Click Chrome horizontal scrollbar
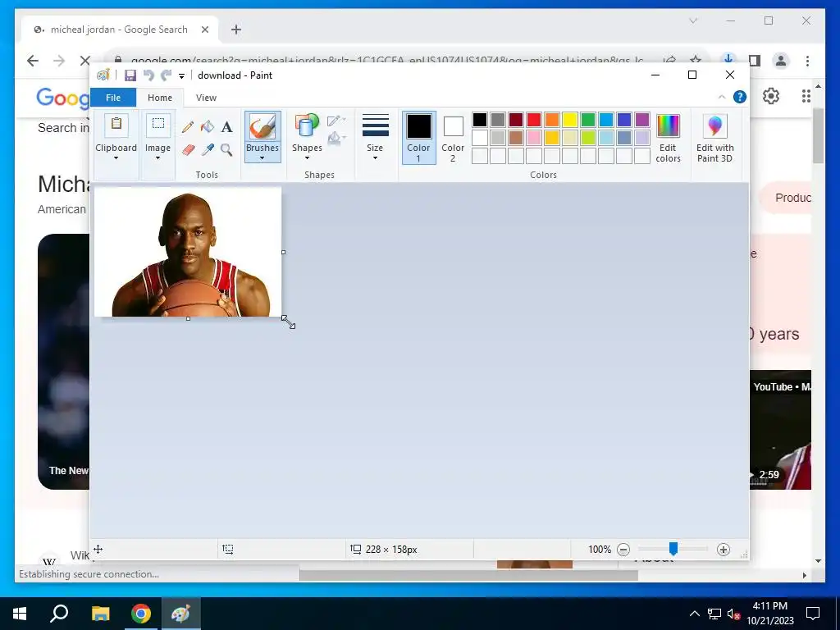The image size is (840, 630). click(468, 575)
